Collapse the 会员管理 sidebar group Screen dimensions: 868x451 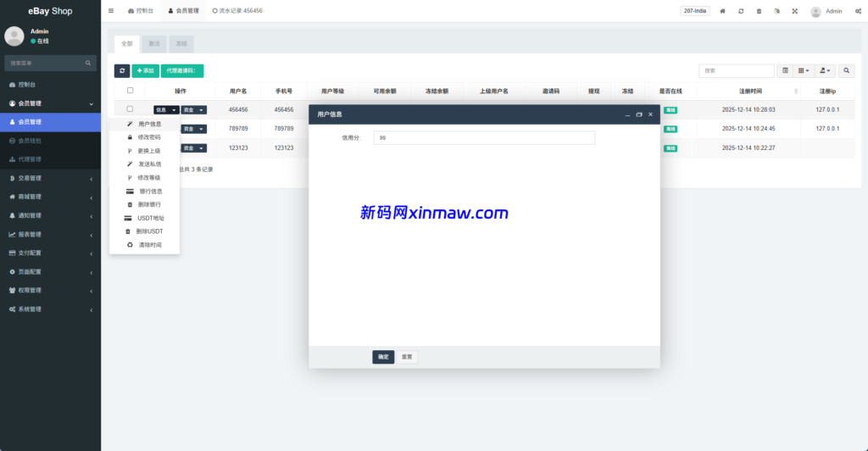pyautogui.click(x=50, y=103)
